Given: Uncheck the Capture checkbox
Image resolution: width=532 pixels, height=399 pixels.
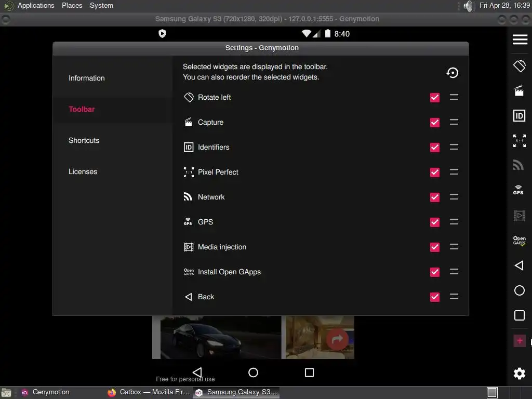Looking at the screenshot, I should (435, 122).
